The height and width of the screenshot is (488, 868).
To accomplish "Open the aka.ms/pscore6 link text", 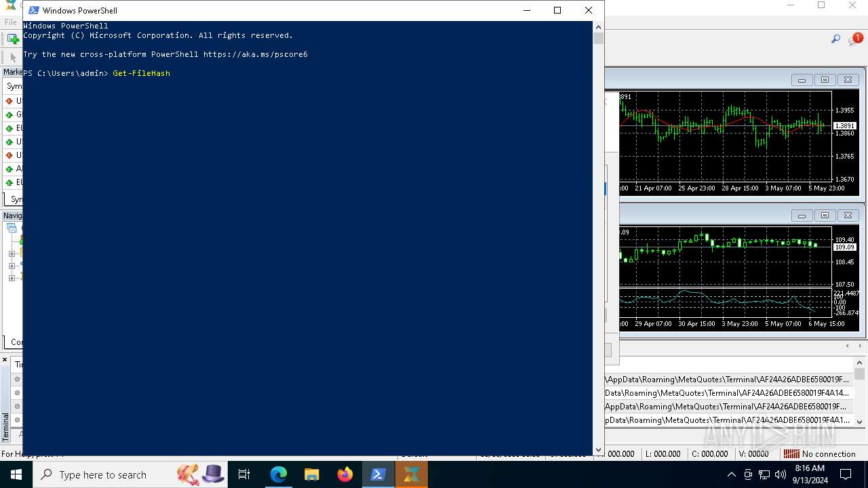I will (x=255, y=54).
